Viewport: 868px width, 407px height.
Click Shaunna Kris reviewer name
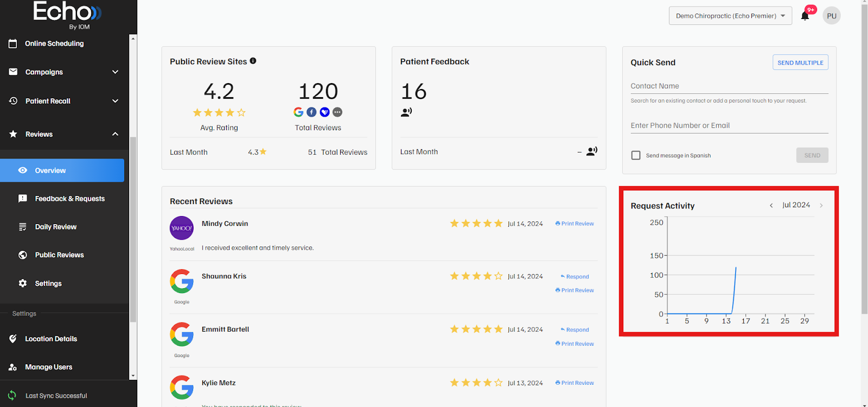224,276
